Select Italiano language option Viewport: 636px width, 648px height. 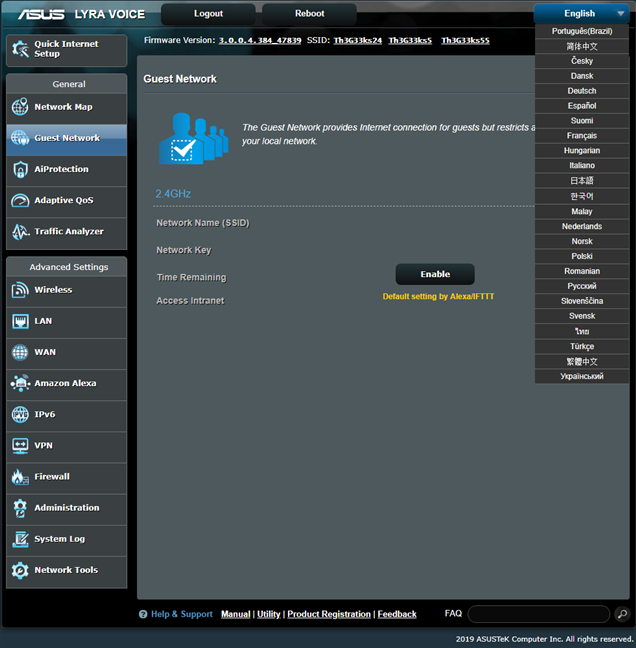pos(582,165)
